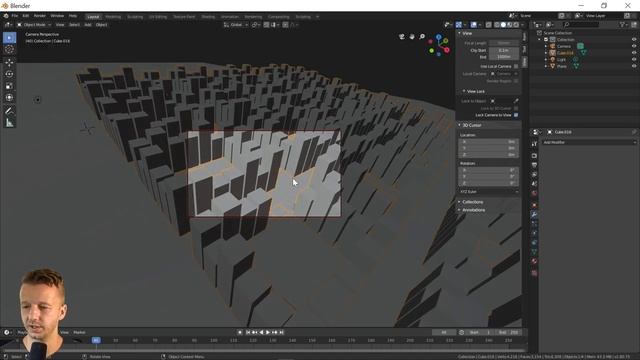Hide the Collection in outliner
640x360 pixels.
tap(634, 40)
